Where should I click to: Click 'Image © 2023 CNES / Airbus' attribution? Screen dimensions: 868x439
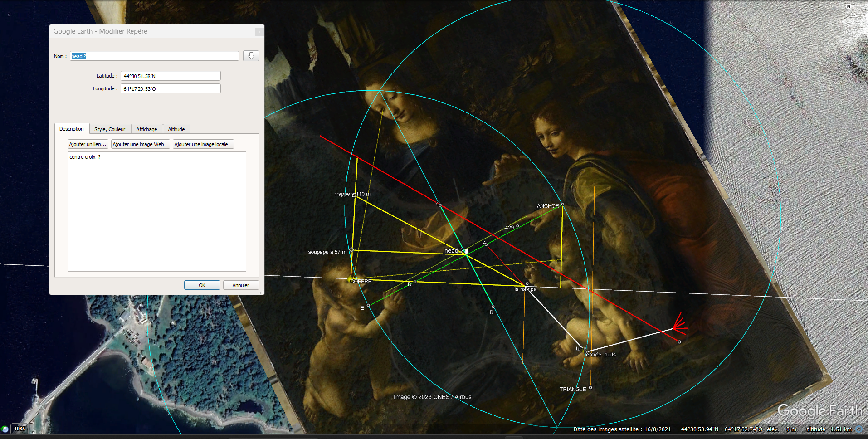tap(433, 397)
